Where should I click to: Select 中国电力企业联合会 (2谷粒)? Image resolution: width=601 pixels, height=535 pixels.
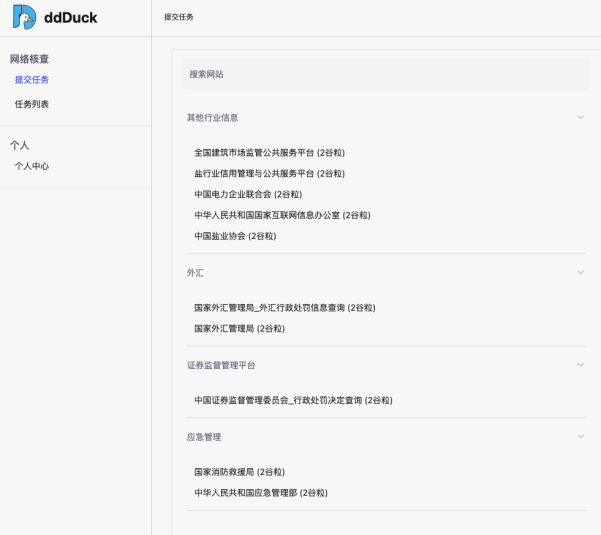[248, 194]
